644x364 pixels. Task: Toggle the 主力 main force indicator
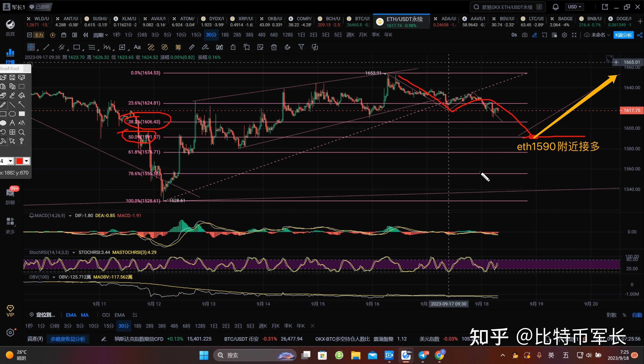tap(39, 35)
